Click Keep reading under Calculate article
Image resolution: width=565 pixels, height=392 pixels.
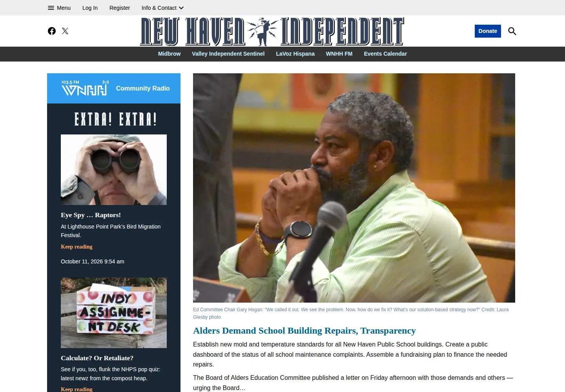(77, 389)
